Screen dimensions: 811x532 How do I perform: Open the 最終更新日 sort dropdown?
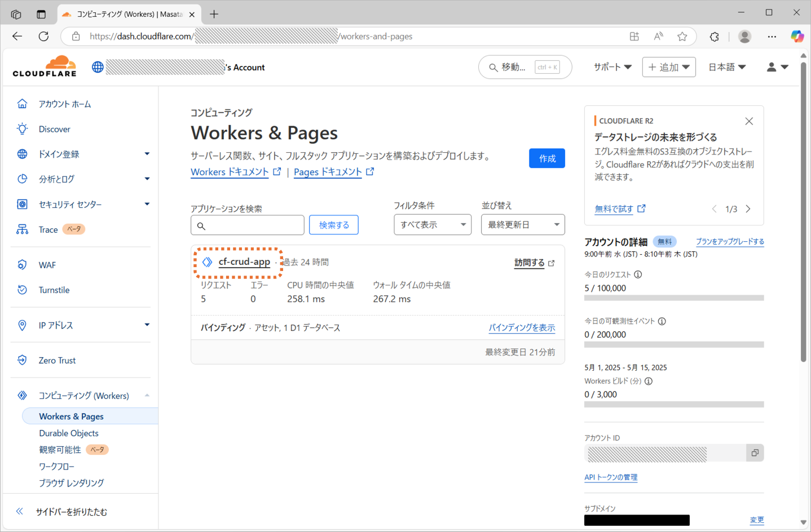point(523,225)
